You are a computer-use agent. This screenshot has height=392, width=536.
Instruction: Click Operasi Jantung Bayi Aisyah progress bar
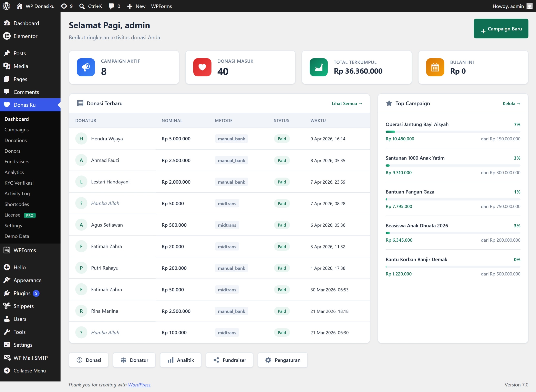point(453,132)
